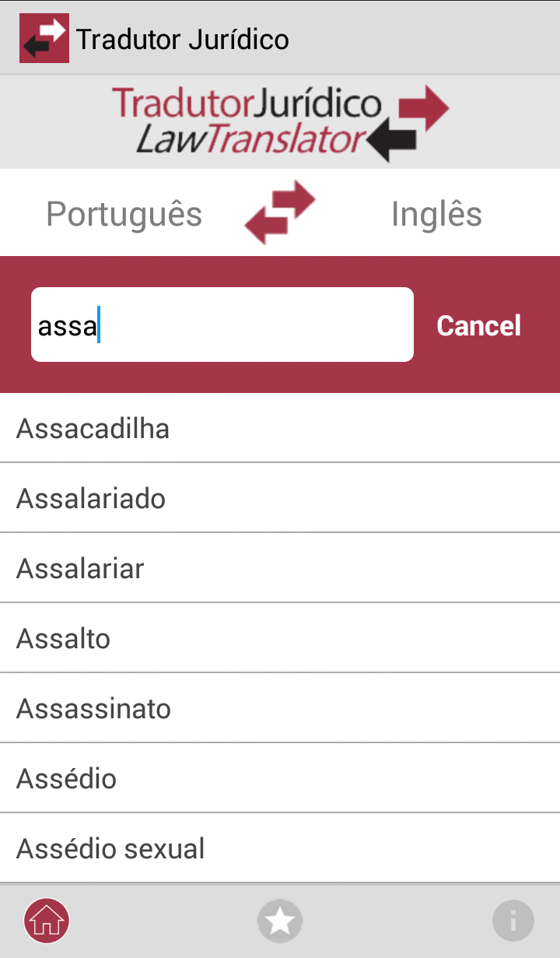Open the Assalariado entry
The image size is (560, 958).
point(280,498)
